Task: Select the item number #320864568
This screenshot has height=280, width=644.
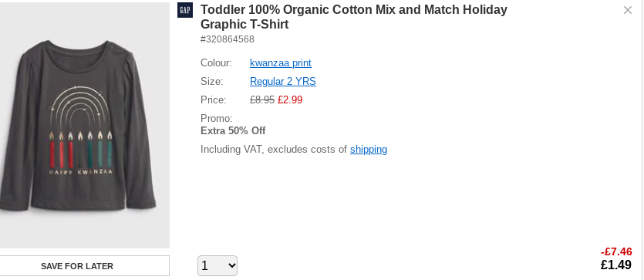Action: (x=227, y=39)
